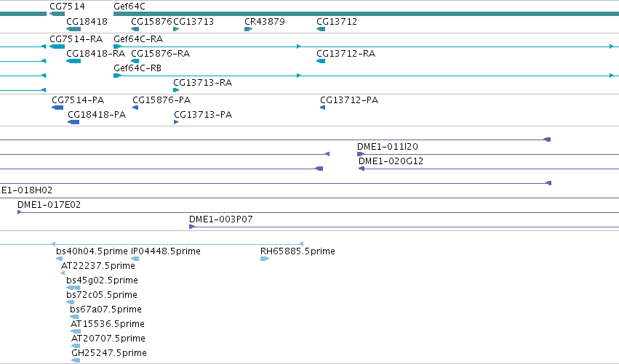This screenshot has width=619, height=364.
Task: Select transcript label CG15876-RA
Action: 160,53
